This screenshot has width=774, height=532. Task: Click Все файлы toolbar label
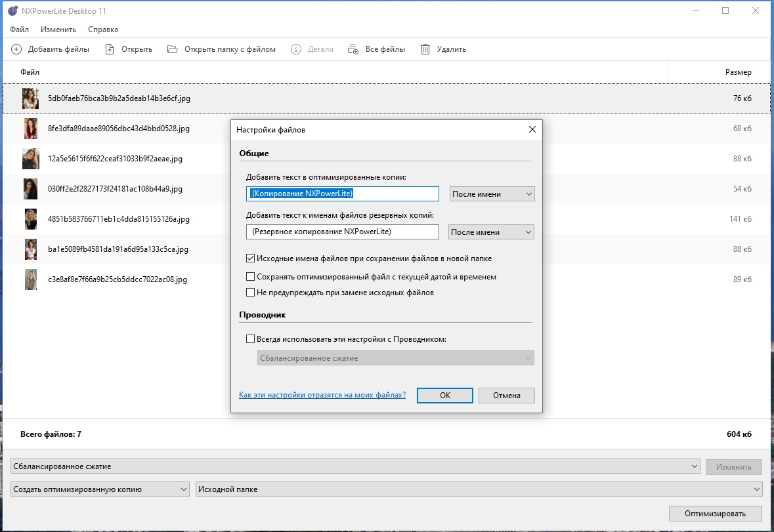[385, 49]
